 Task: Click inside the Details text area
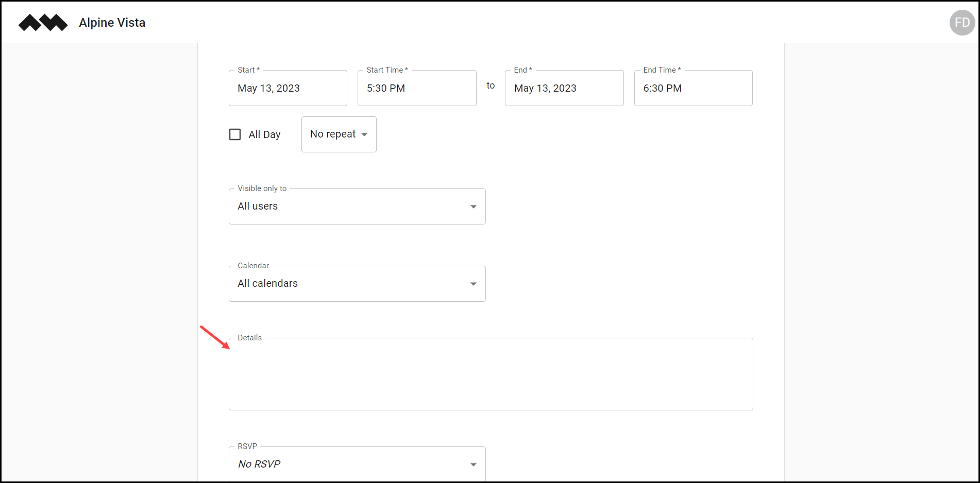click(x=491, y=374)
